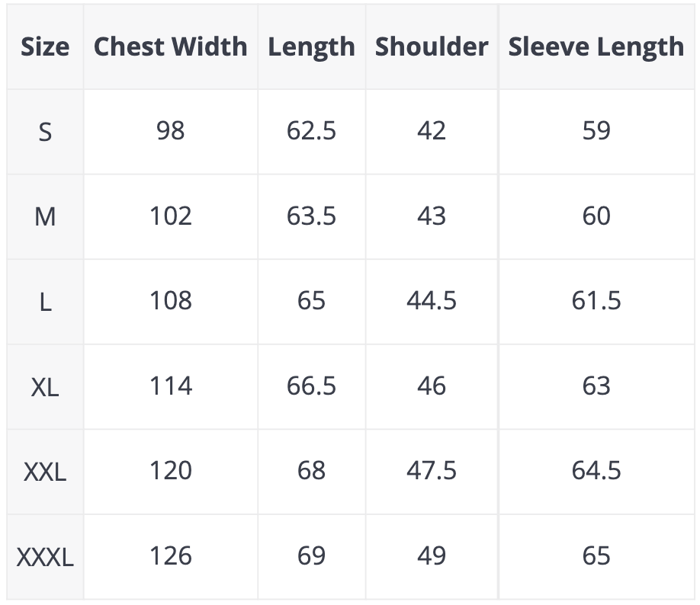Select the Length column header
This screenshot has width=700, height=605.
311,46
